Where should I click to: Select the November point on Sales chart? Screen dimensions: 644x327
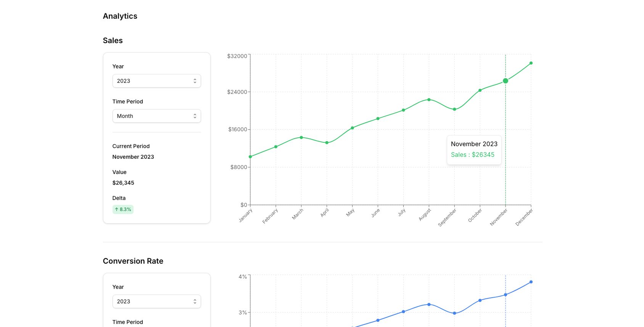tap(506, 81)
